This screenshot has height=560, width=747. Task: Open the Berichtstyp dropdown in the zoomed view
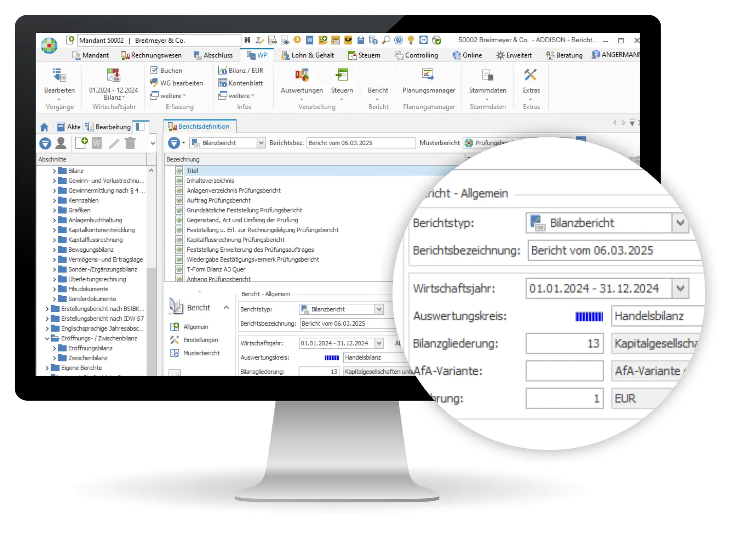click(x=680, y=223)
